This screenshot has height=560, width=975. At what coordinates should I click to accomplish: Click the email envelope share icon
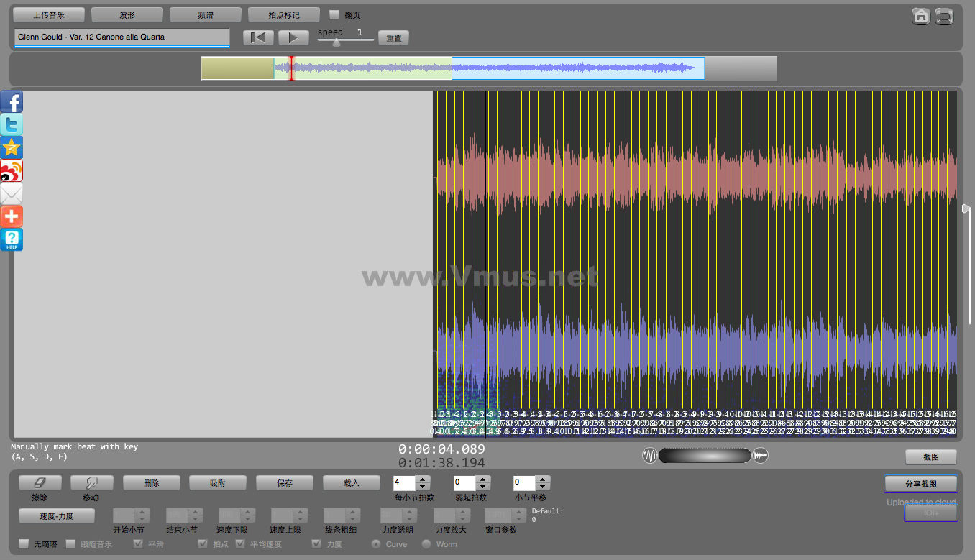pyautogui.click(x=12, y=194)
